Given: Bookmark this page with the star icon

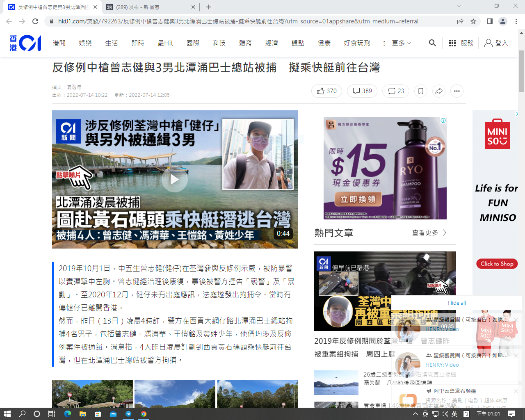Looking at the screenshot, I should click(473, 21).
